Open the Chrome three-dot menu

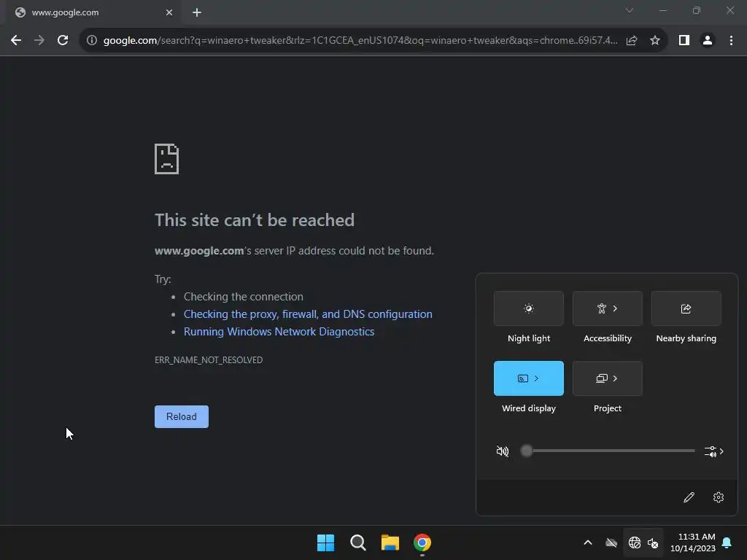[731, 41]
